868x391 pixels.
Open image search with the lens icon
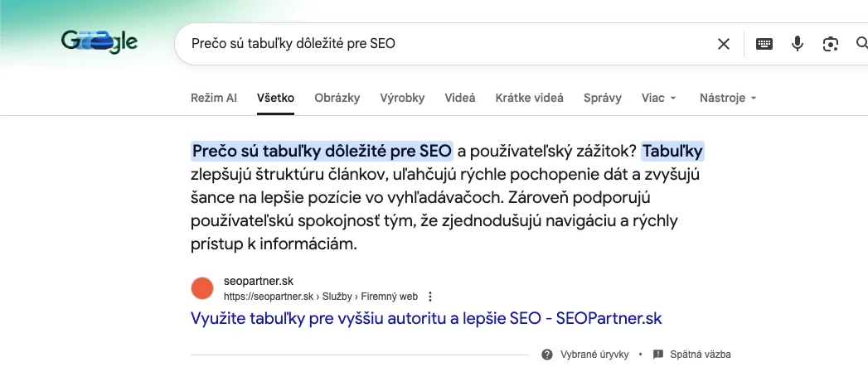831,44
